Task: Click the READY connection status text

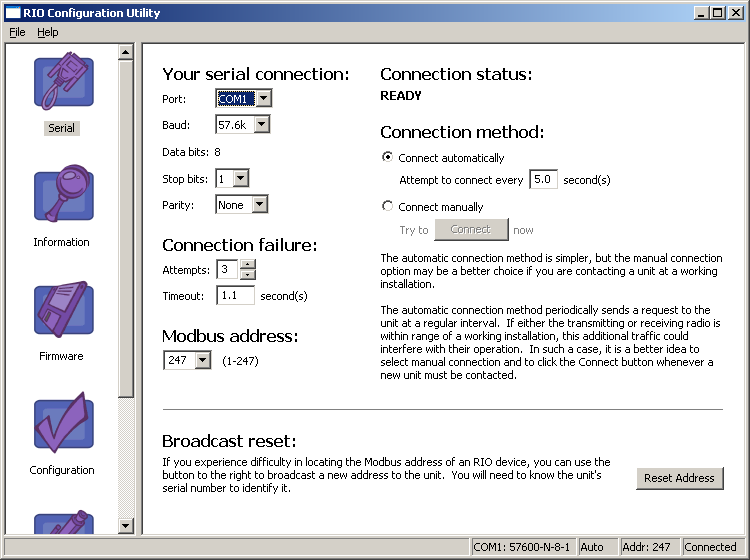Action: pos(401,96)
